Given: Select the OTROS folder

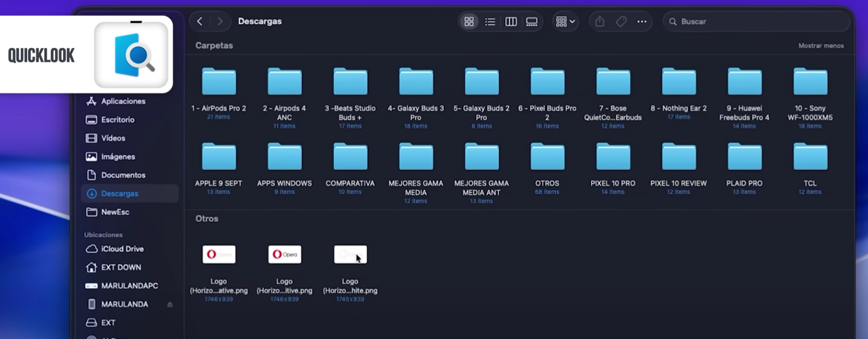Looking at the screenshot, I should click(547, 157).
